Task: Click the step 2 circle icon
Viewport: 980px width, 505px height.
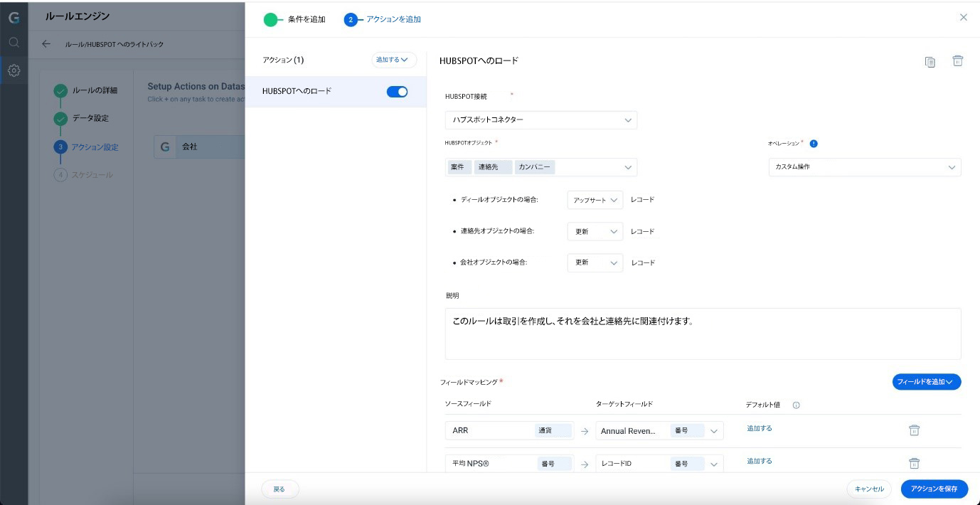Action: coord(351,19)
